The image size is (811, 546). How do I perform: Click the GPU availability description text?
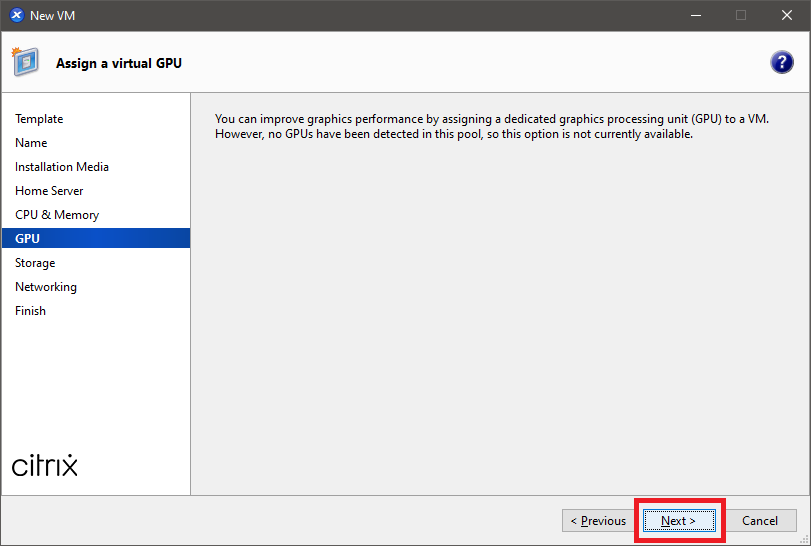coord(491,126)
